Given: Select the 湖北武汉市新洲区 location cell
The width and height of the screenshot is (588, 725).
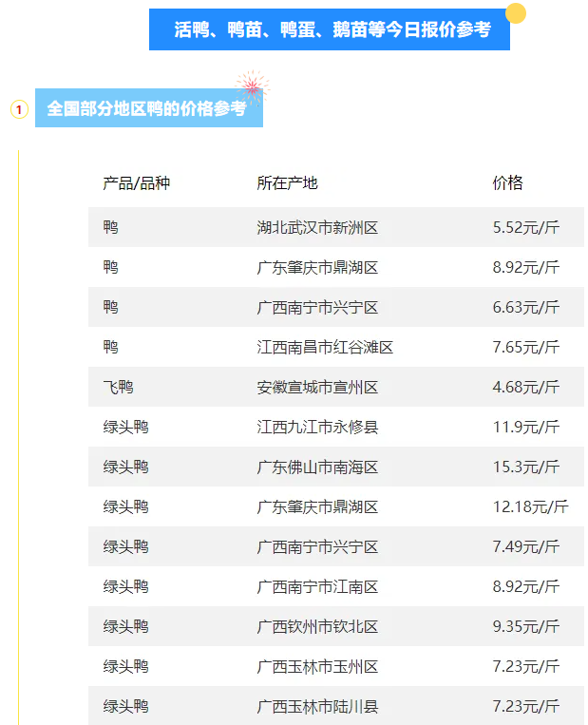Looking at the screenshot, I should coord(317,228).
